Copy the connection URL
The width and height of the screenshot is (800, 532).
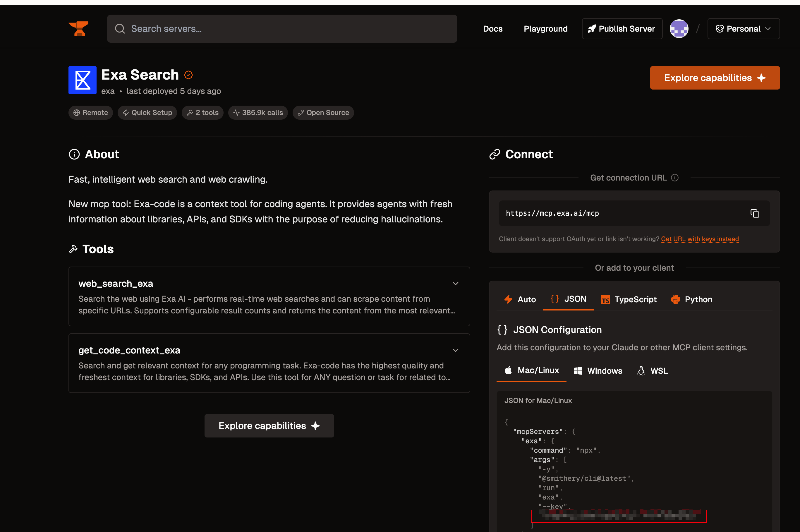coord(755,213)
